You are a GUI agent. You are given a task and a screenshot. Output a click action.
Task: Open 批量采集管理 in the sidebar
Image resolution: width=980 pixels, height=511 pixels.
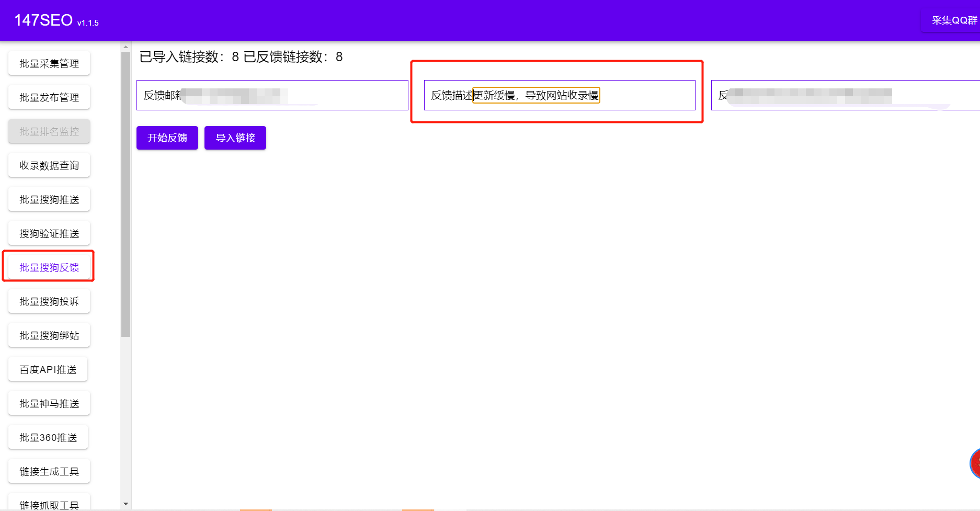click(x=49, y=63)
